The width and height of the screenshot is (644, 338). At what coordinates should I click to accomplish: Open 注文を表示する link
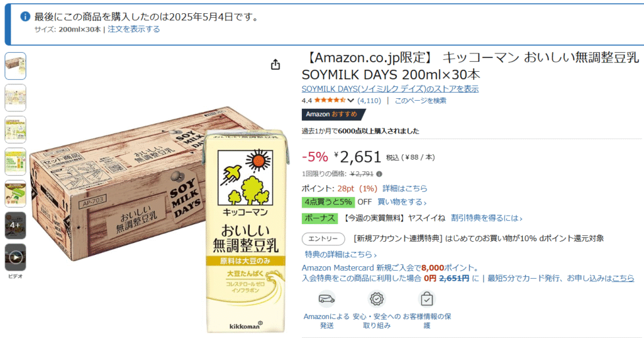134,29
